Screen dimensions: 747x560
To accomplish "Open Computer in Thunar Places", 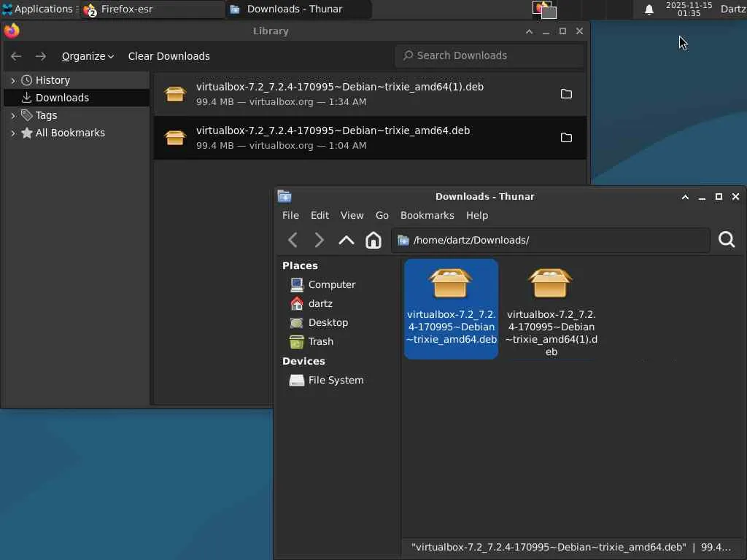I will [x=322, y=284].
